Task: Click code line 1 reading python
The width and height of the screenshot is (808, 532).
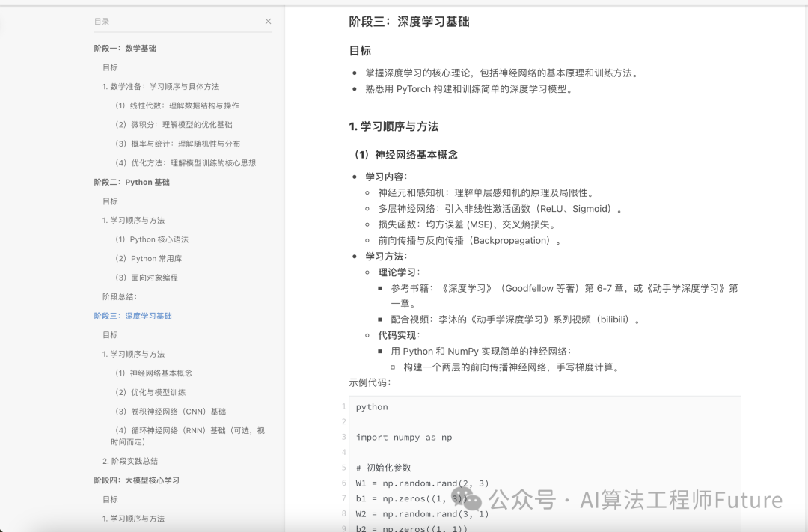Action: (x=372, y=407)
